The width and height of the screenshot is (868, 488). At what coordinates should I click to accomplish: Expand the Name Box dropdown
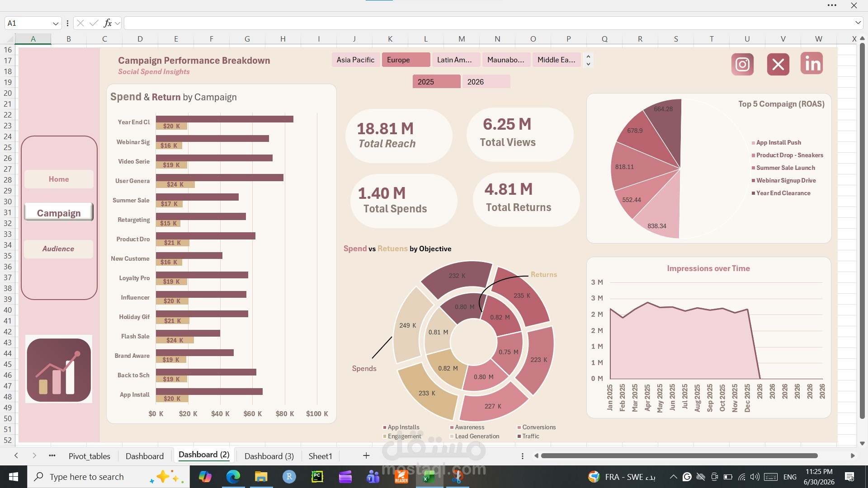[55, 23]
